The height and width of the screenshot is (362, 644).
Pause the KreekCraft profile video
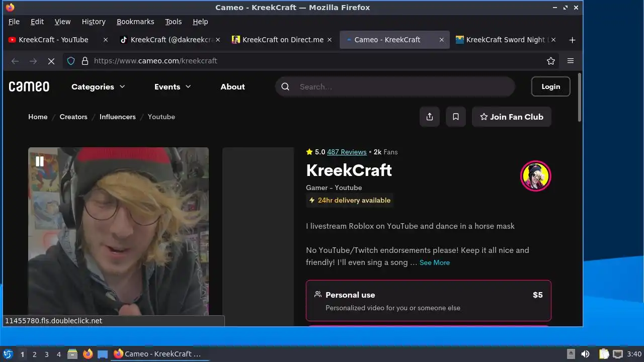pyautogui.click(x=40, y=161)
